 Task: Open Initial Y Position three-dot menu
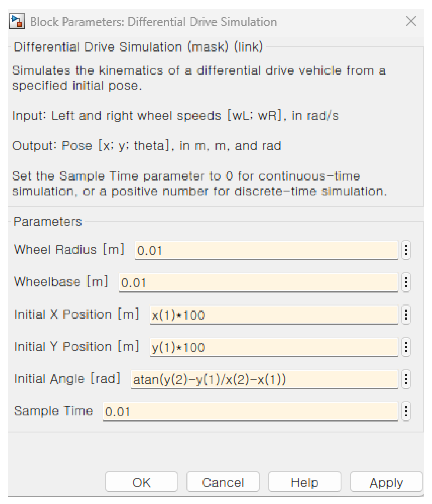406,347
